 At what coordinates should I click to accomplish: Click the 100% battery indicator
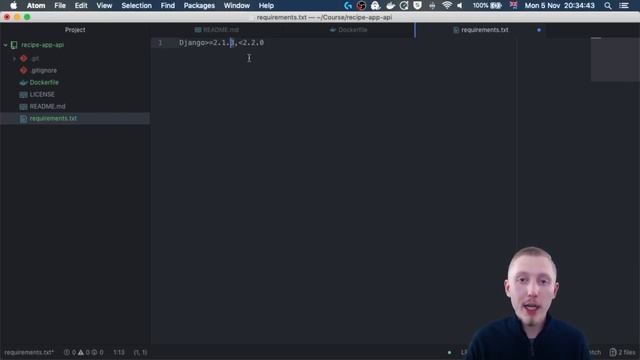point(487,5)
